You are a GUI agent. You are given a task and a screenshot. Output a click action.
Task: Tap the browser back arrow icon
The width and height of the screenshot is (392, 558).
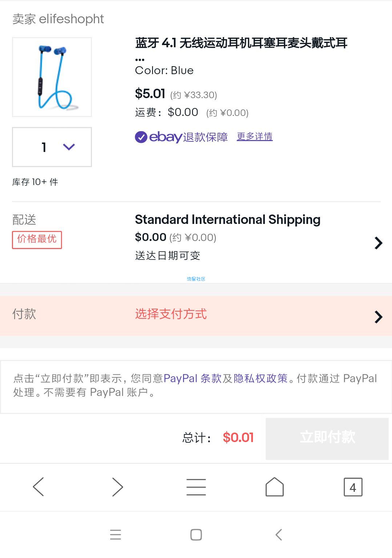38,487
